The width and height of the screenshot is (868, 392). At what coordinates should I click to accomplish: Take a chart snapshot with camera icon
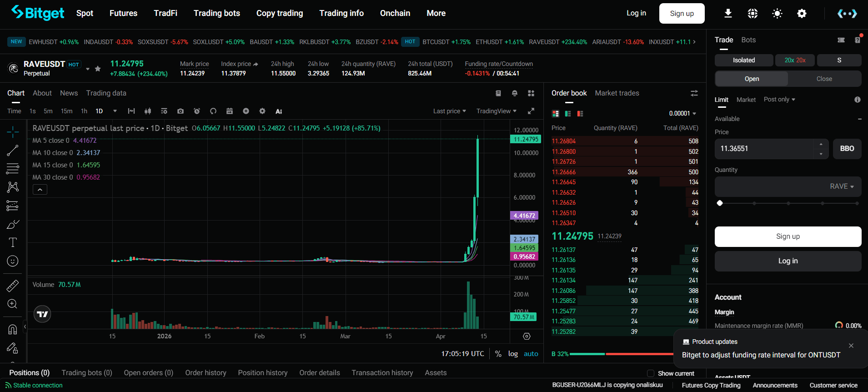[181, 111]
